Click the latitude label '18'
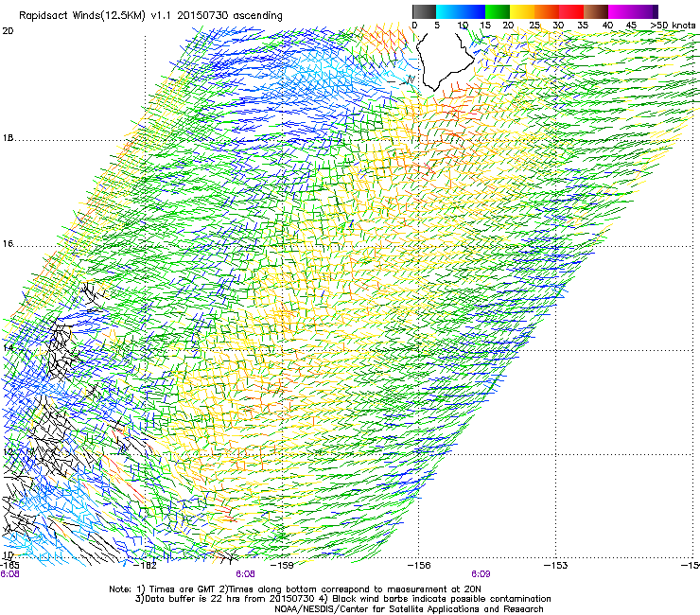 (8, 138)
